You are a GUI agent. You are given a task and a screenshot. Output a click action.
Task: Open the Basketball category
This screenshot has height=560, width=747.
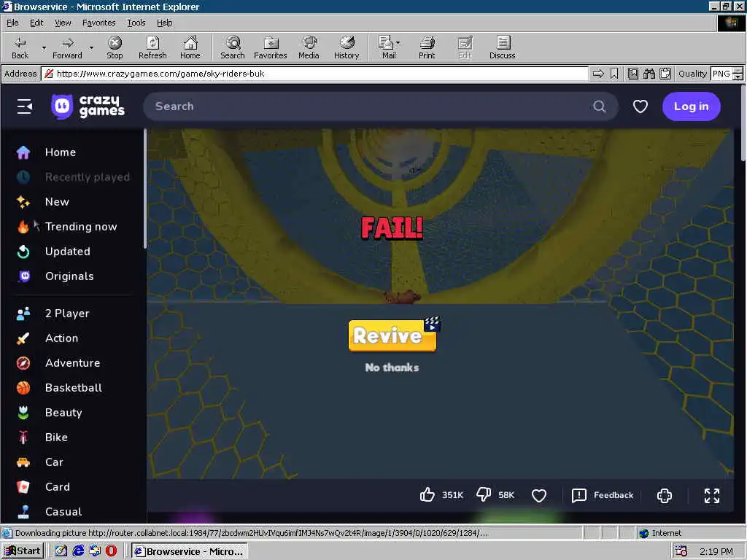[x=74, y=387]
